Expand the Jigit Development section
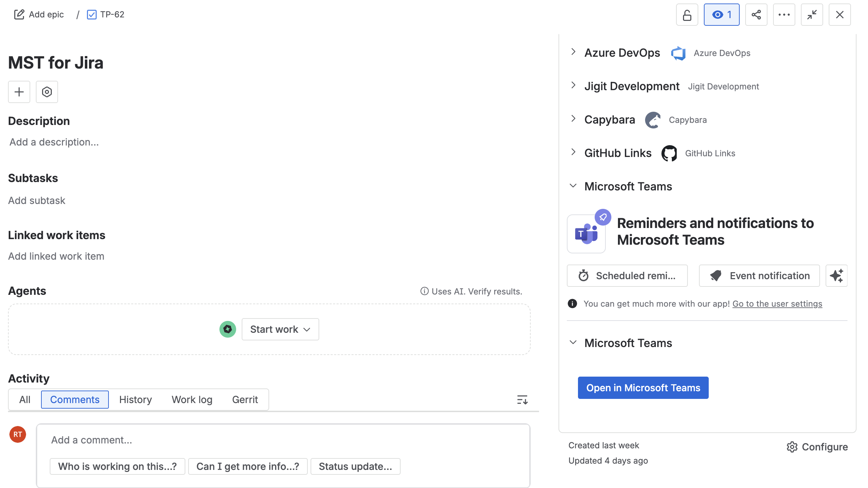This screenshot has width=868, height=488. coord(573,86)
